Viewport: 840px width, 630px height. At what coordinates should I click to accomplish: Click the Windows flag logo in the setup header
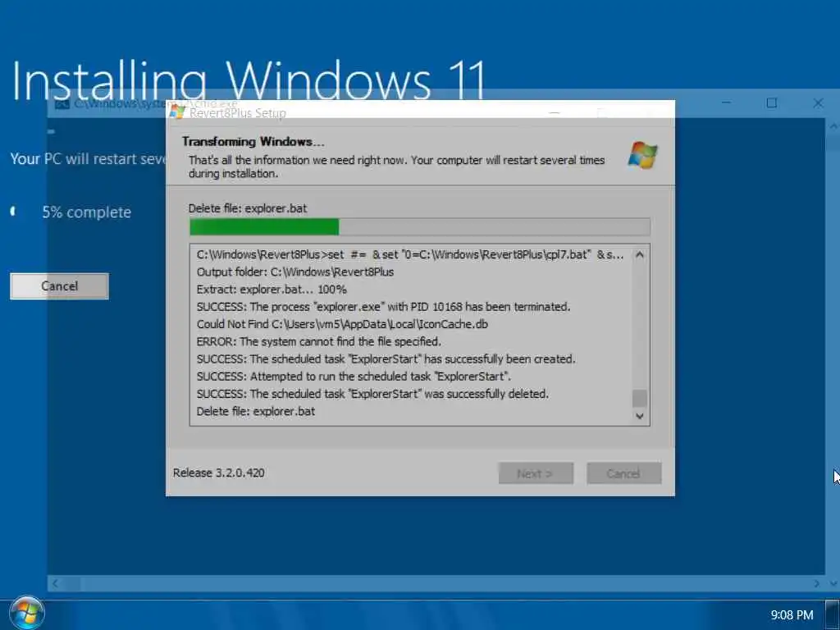point(642,155)
